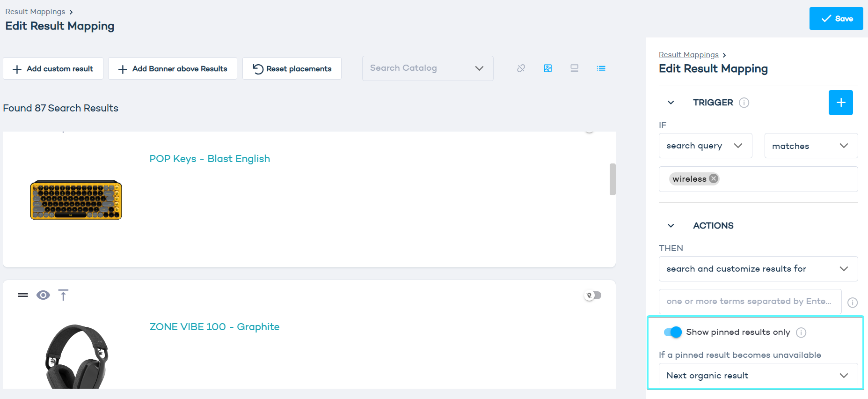The height and width of the screenshot is (399, 868).
Task: Click the info icon next to TRIGGER
Action: tap(744, 103)
